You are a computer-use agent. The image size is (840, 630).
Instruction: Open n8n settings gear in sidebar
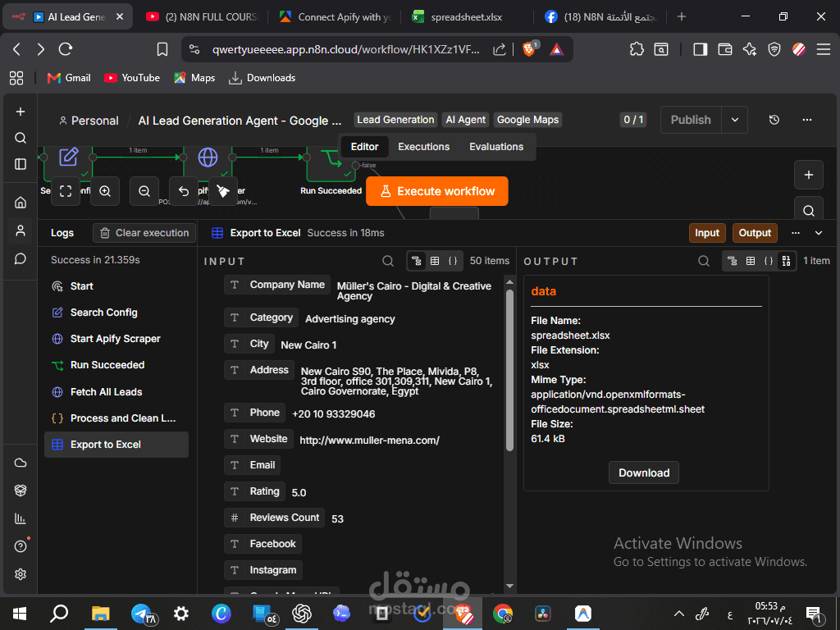(x=21, y=574)
